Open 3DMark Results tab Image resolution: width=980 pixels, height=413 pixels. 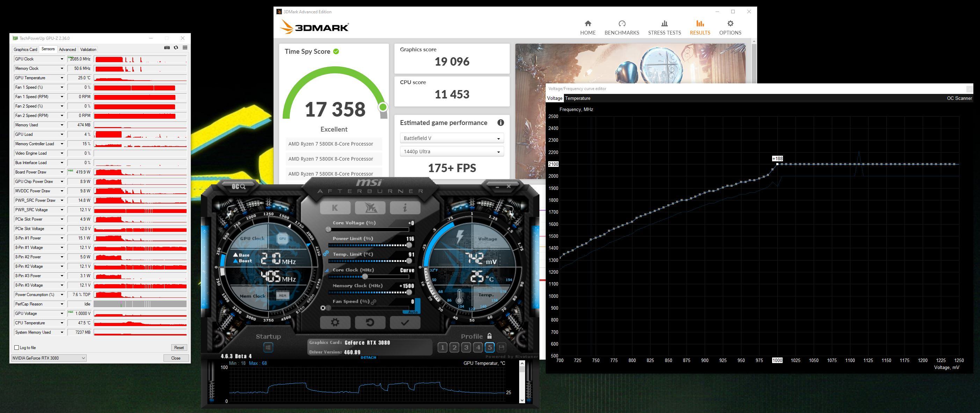pos(700,28)
